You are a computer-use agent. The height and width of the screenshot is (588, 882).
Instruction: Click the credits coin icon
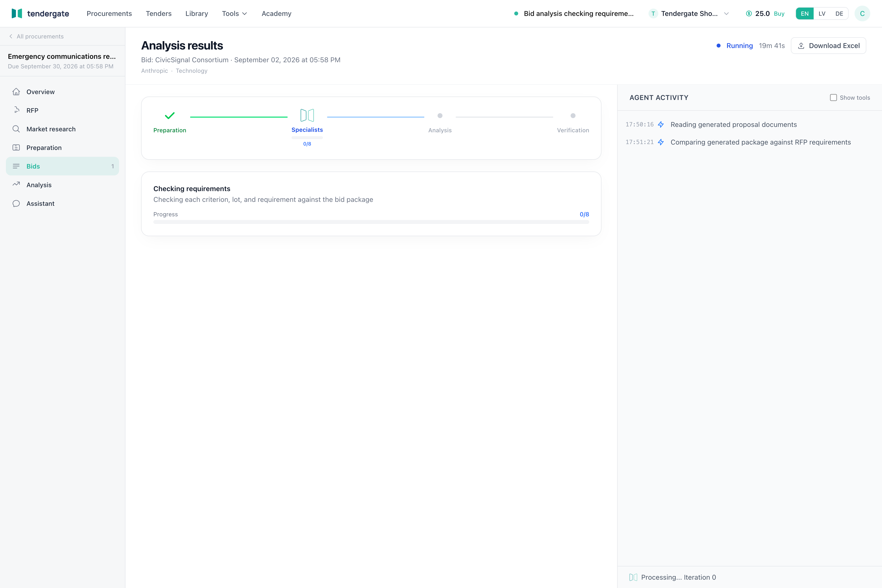(x=749, y=13)
